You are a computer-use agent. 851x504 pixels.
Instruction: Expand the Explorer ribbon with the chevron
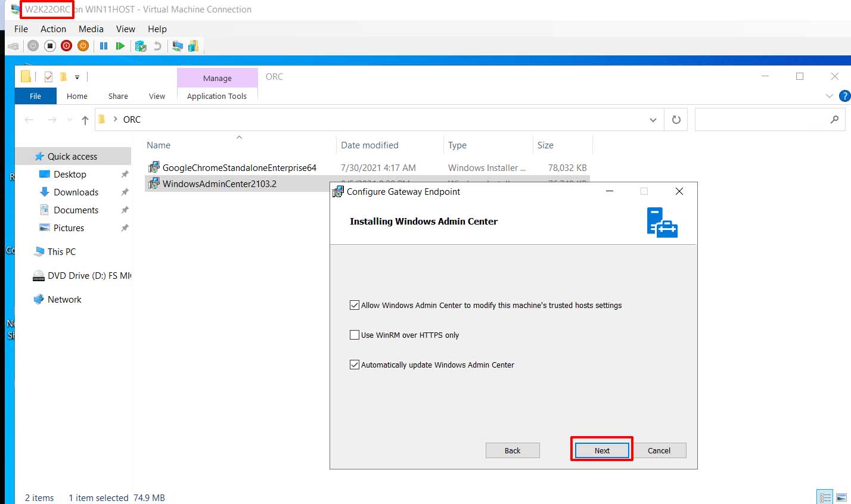(x=829, y=96)
